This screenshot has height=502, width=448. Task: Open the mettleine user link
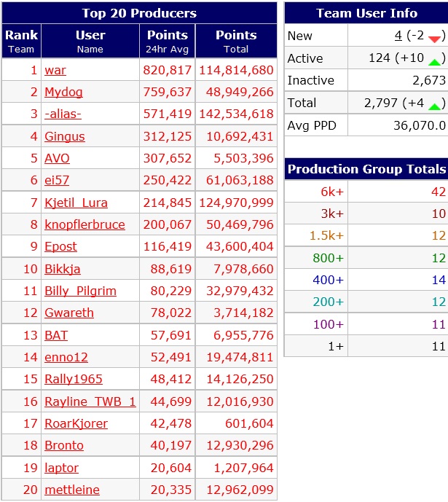(72, 490)
